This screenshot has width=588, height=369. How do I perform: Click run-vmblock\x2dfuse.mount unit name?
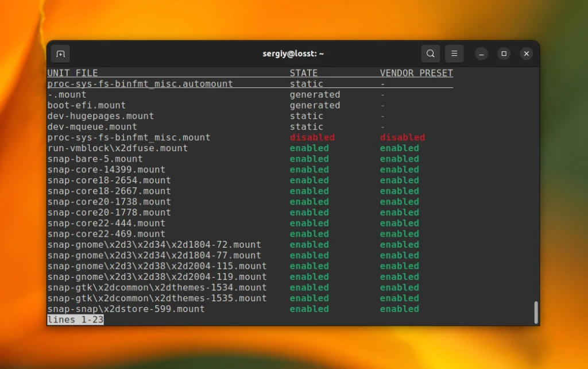[x=118, y=148]
